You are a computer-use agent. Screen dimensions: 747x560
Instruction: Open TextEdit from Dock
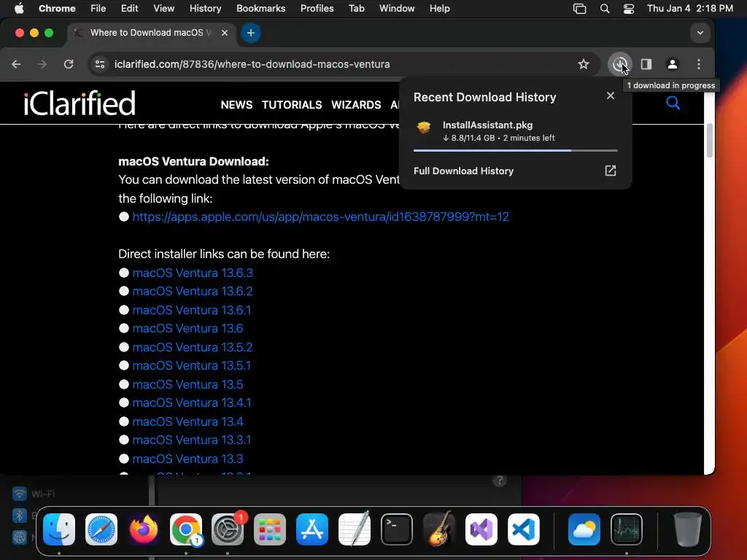(354, 529)
